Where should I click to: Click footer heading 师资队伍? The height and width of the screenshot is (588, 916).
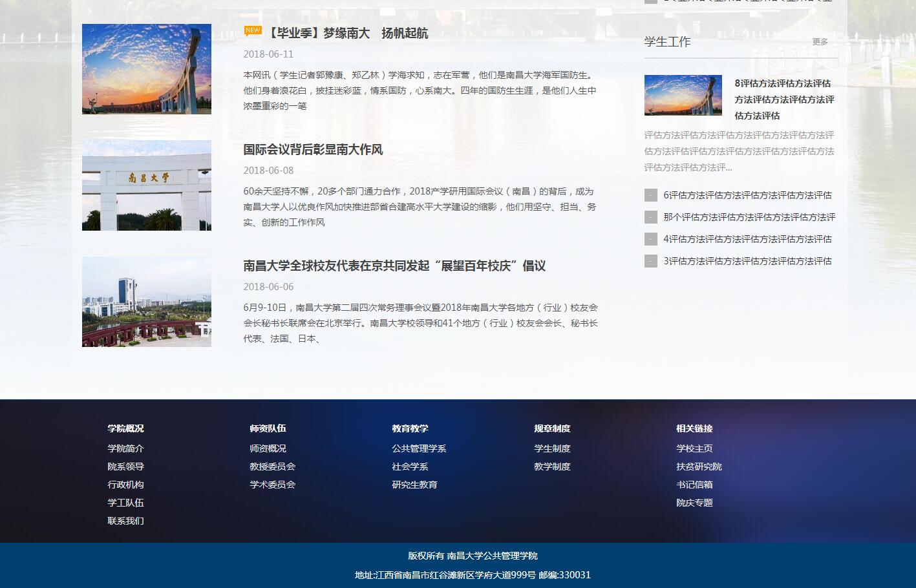pyautogui.click(x=268, y=428)
